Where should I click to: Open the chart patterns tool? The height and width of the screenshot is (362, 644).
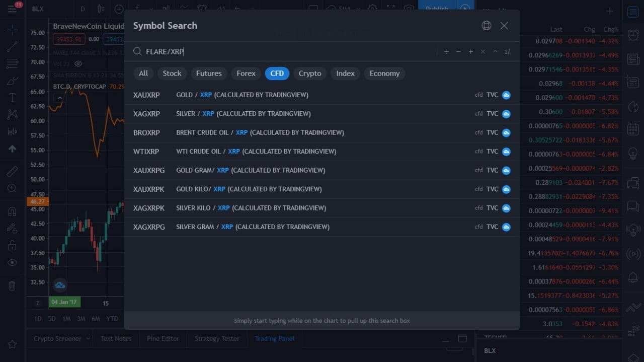point(12,115)
